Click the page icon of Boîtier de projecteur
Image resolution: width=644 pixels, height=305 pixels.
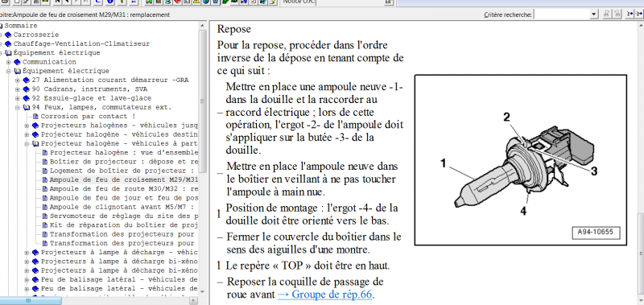point(45,162)
